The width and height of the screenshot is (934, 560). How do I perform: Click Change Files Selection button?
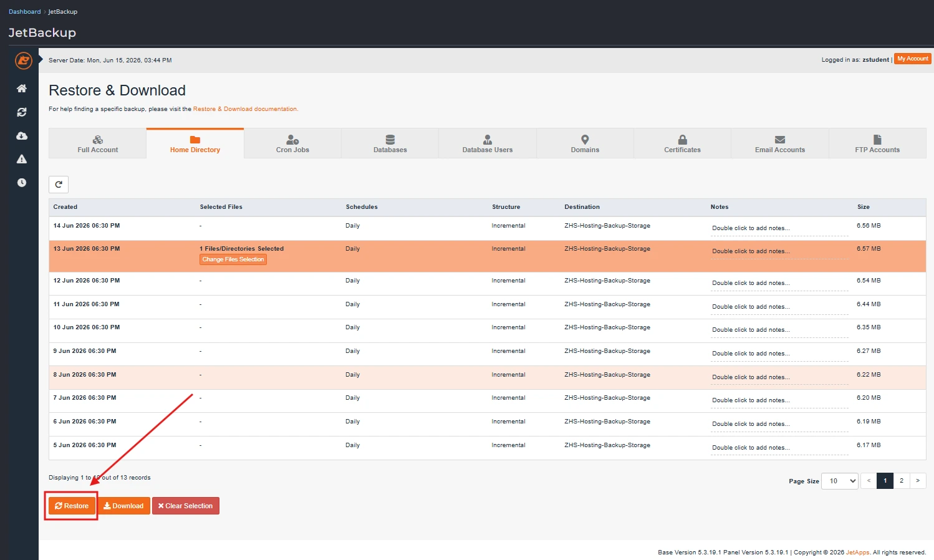point(233,259)
